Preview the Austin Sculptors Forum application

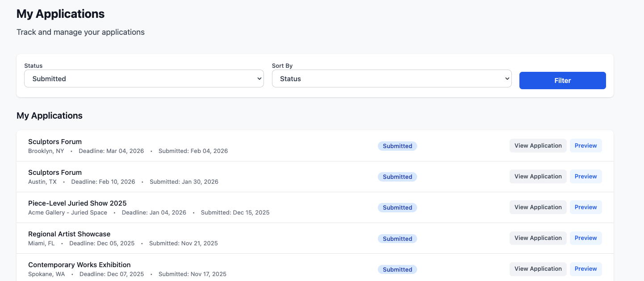point(585,176)
